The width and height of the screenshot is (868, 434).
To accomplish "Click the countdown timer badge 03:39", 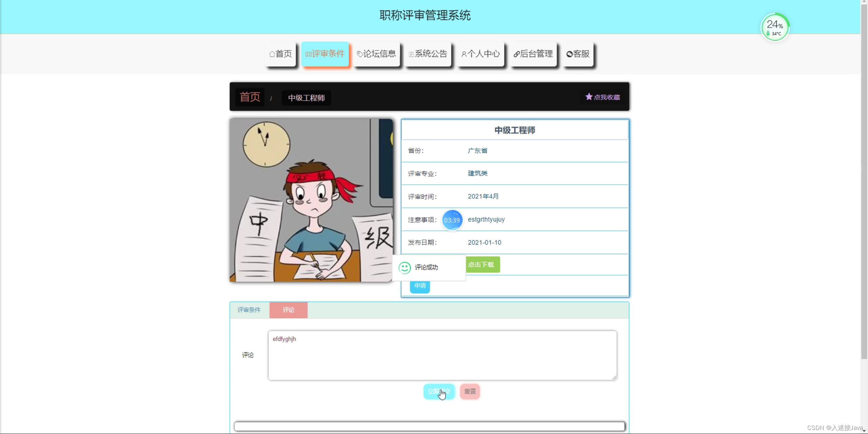I will (451, 219).
